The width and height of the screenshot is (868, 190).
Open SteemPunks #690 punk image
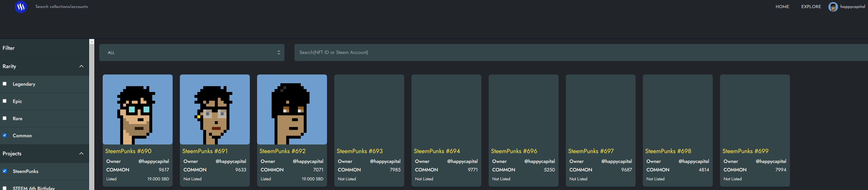coord(137,109)
